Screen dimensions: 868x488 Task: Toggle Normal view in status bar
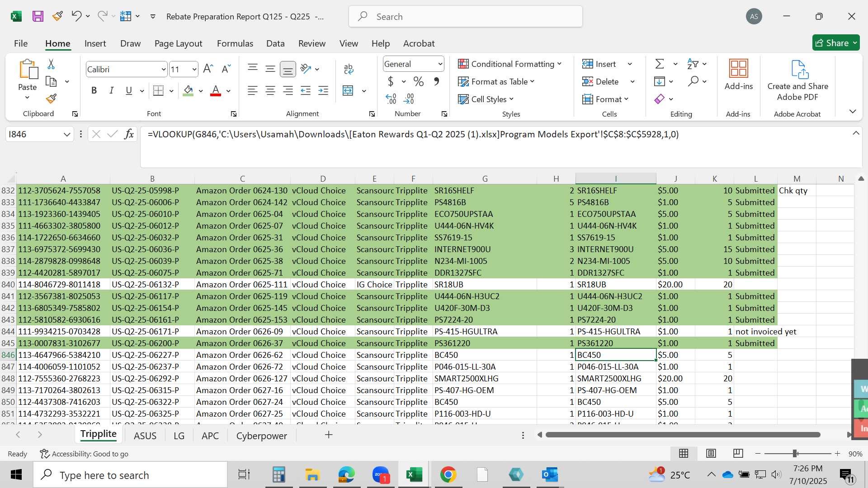684,453
